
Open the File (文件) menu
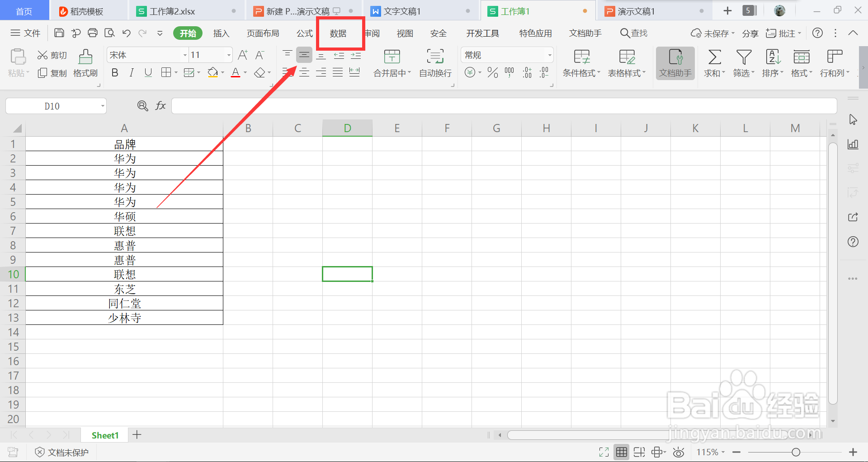coord(26,33)
